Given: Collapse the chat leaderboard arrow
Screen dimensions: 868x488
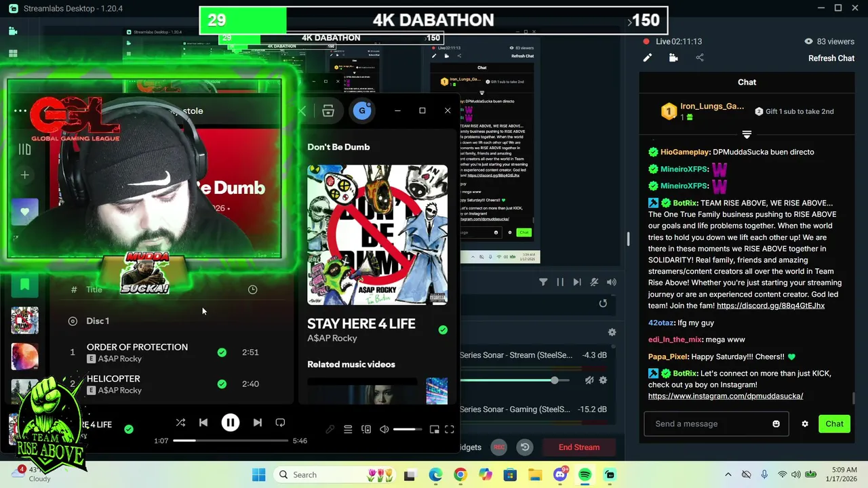Looking at the screenshot, I should [747, 134].
